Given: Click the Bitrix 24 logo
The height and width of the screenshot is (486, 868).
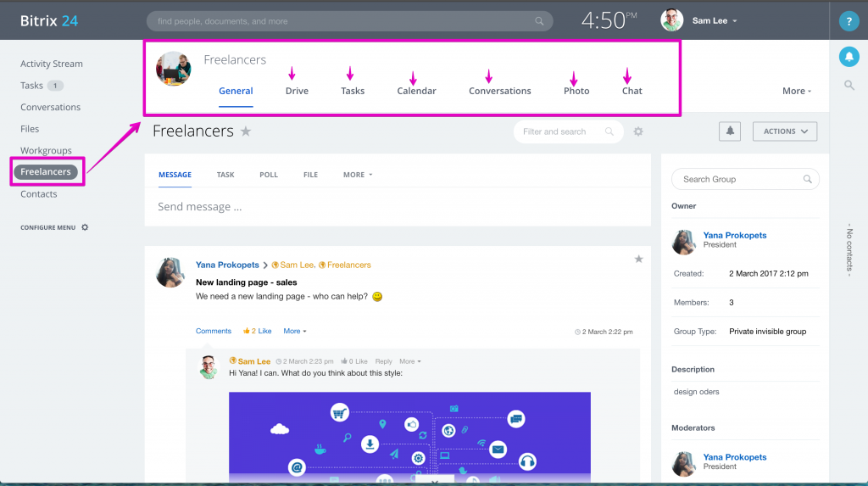Looking at the screenshot, I should (48, 21).
